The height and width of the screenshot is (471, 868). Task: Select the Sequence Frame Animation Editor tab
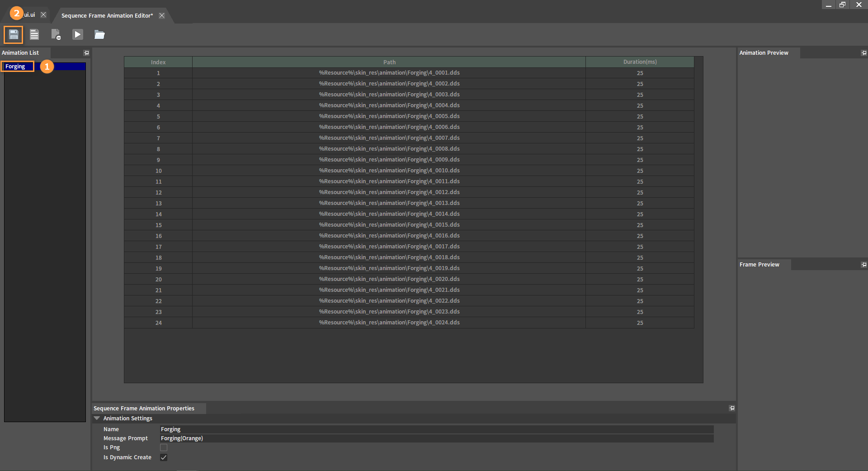coord(107,15)
